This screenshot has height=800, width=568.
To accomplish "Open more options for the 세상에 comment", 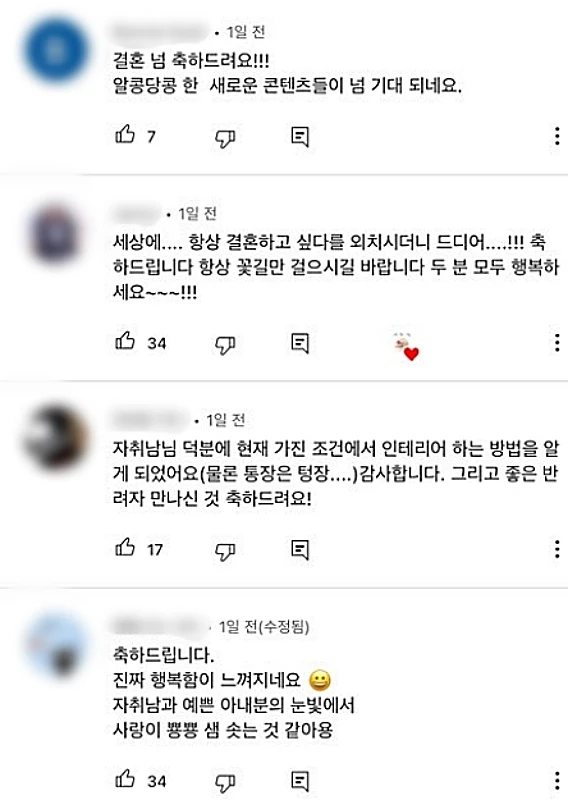I will (557, 343).
